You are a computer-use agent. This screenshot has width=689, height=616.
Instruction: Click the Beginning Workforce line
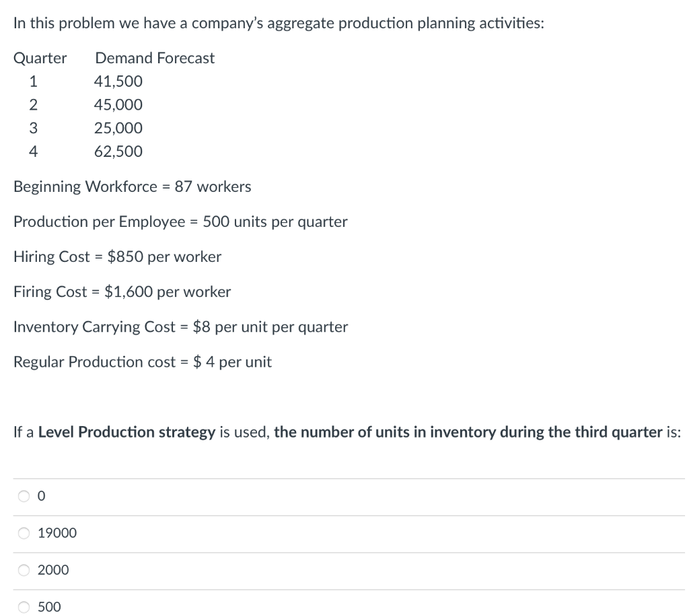pyautogui.click(x=132, y=186)
